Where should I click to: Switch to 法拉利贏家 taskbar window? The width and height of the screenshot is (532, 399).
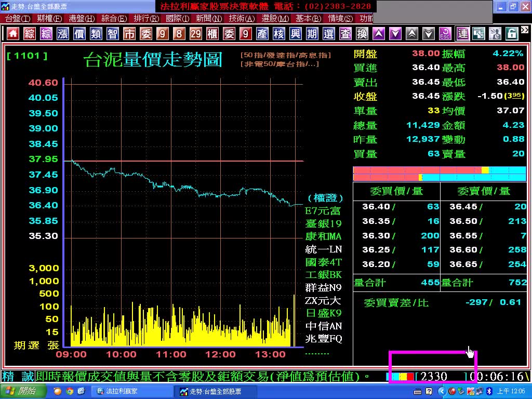[131, 391]
